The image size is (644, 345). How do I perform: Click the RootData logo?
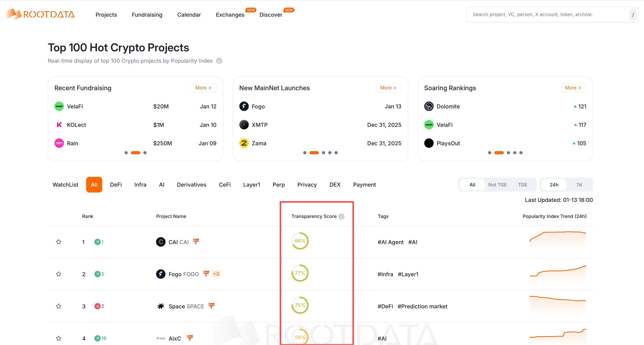(x=40, y=14)
